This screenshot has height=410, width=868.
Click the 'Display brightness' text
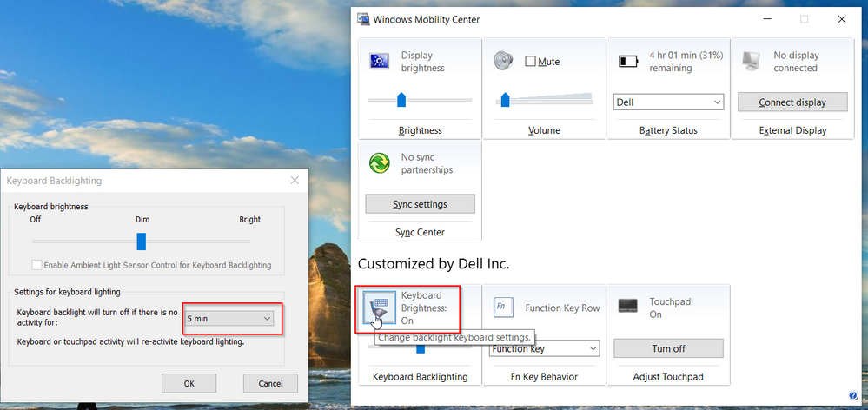[423, 62]
